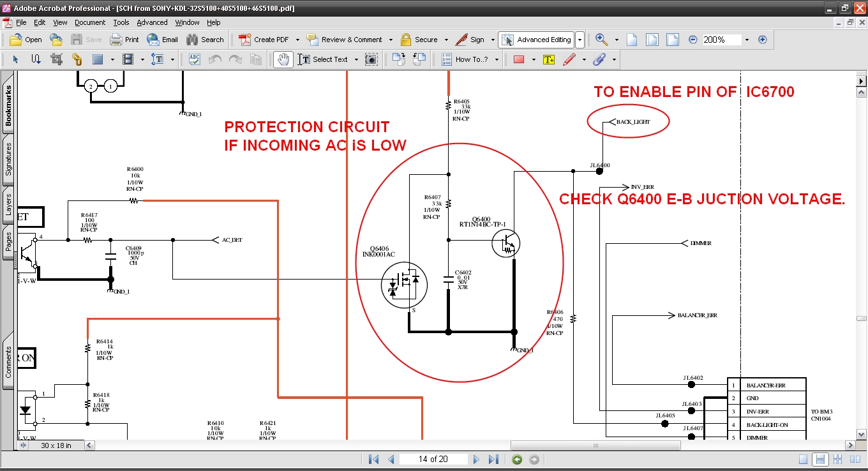Activate the Hand tool
The height and width of the screenshot is (471, 868).
pyautogui.click(x=283, y=59)
